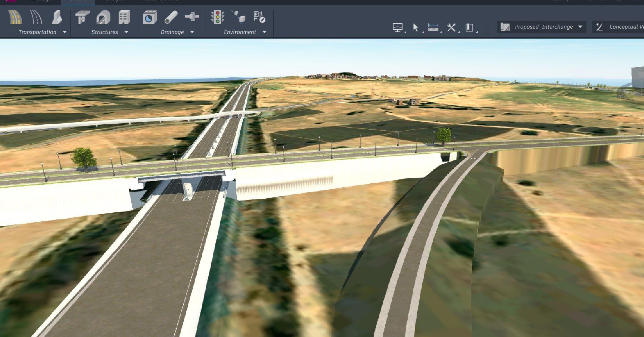Open the display monitor view tool
The height and width of the screenshot is (337, 644).
pyautogui.click(x=398, y=28)
